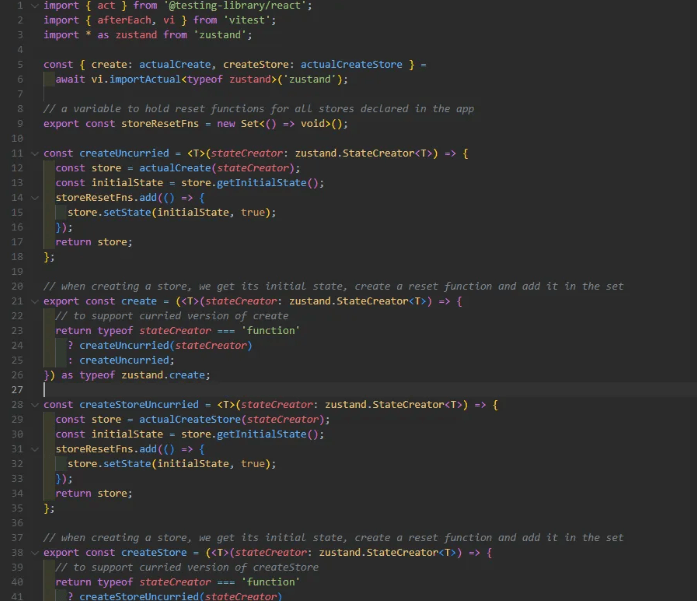Click 'storeResetFns' declaration on line 9
Image resolution: width=697 pixels, height=601 pixels.
tap(160, 124)
